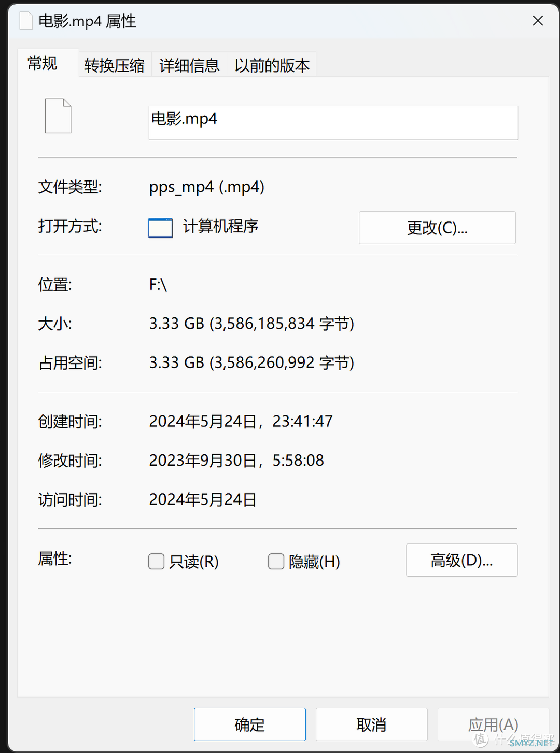Click the 取消 button
560x753 pixels.
point(371,724)
